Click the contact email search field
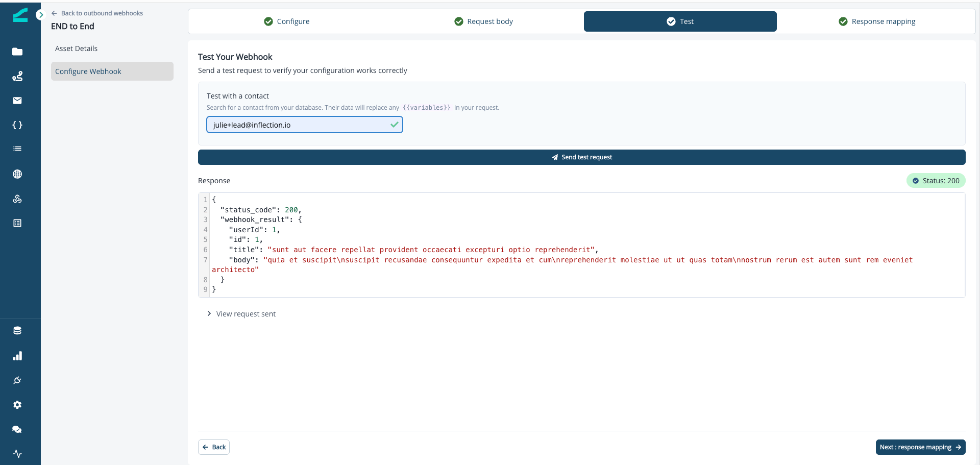The image size is (980, 465). coord(305,125)
